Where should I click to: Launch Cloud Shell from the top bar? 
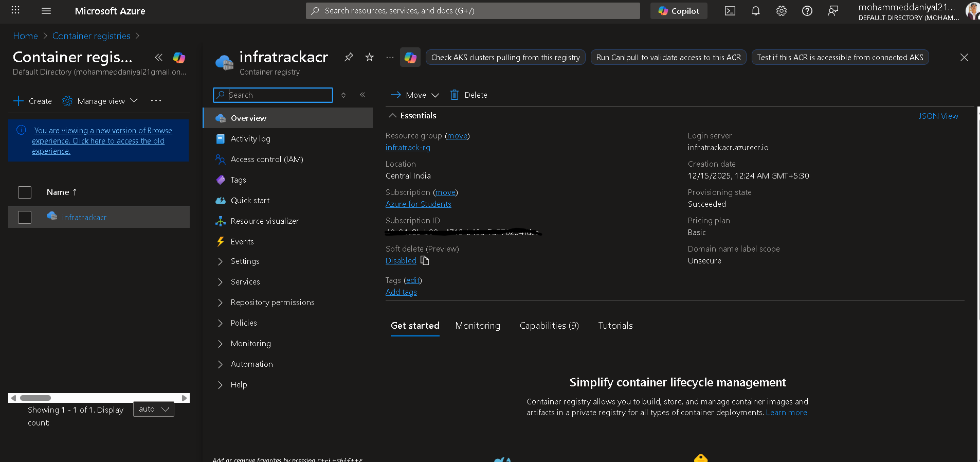[730, 11]
